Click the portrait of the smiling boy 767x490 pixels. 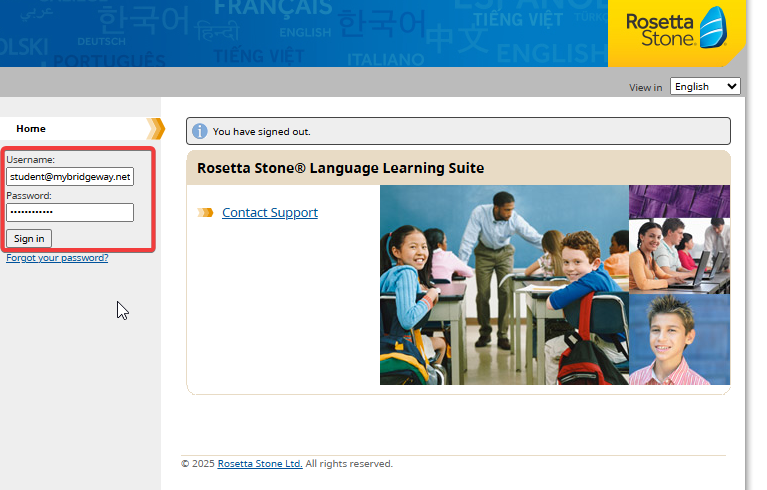coord(679,339)
